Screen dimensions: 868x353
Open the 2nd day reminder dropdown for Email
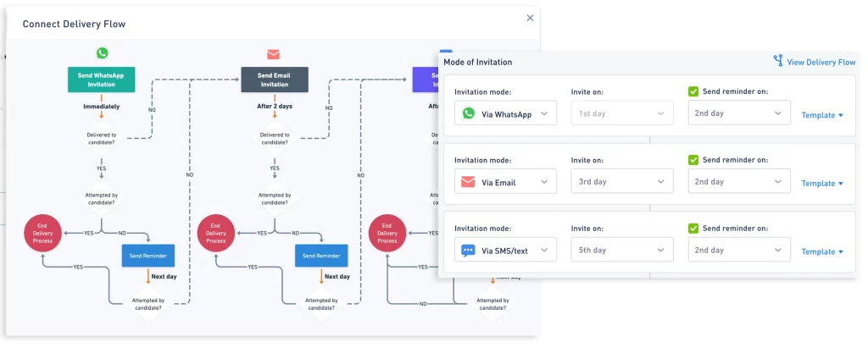(x=739, y=181)
